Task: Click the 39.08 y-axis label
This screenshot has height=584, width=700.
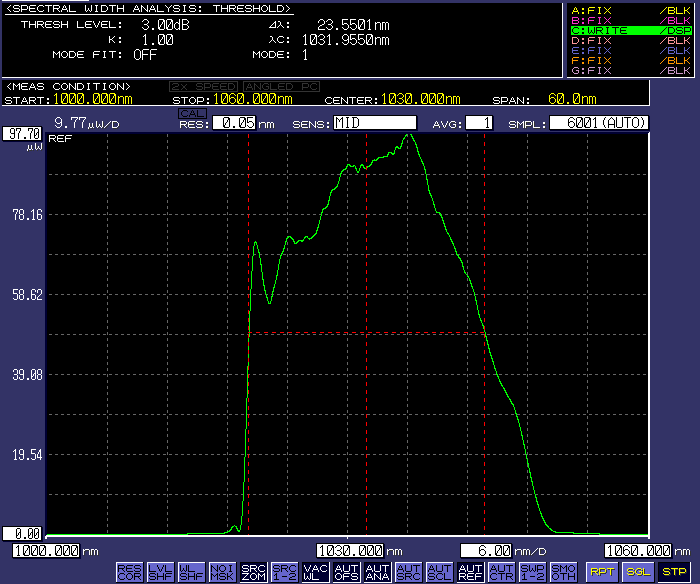Action: (28, 375)
